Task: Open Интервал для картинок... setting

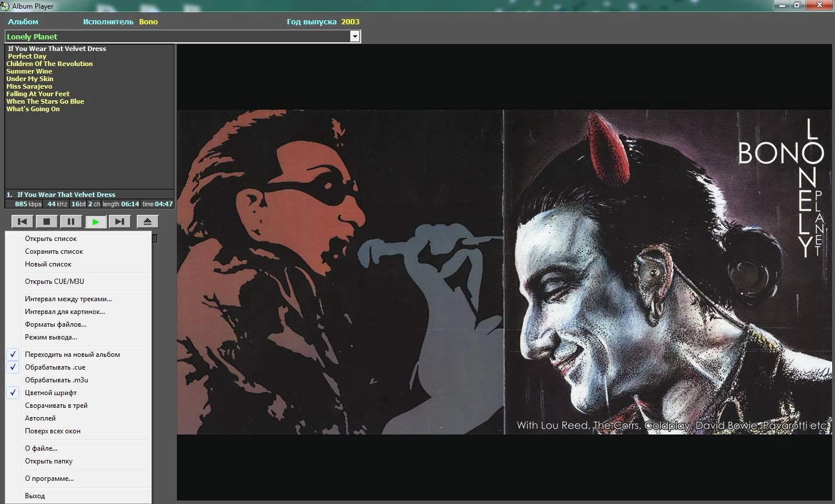Action: pyautogui.click(x=78, y=312)
